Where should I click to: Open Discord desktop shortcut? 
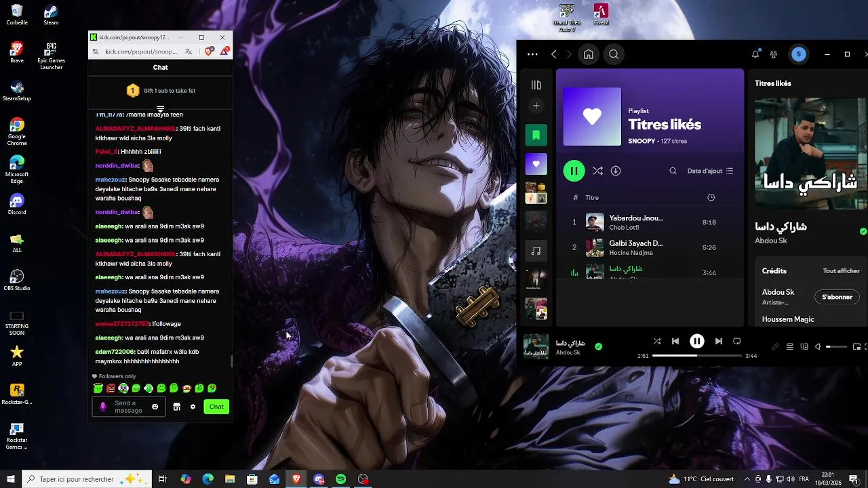[x=17, y=204]
